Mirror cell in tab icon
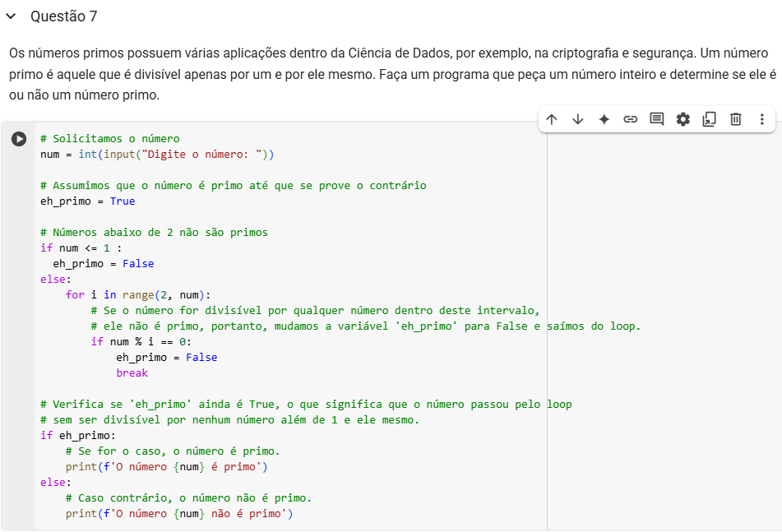Screen dimensions: 782x532 [x=709, y=119]
